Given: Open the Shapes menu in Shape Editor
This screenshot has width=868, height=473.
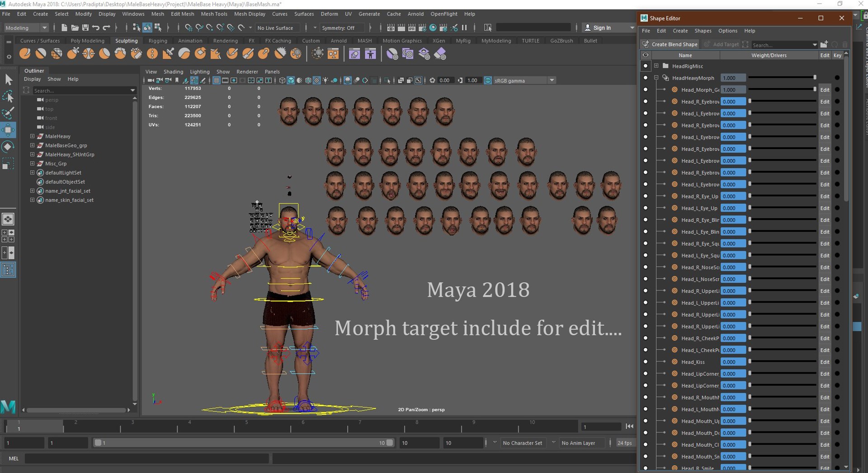Looking at the screenshot, I should 703,31.
